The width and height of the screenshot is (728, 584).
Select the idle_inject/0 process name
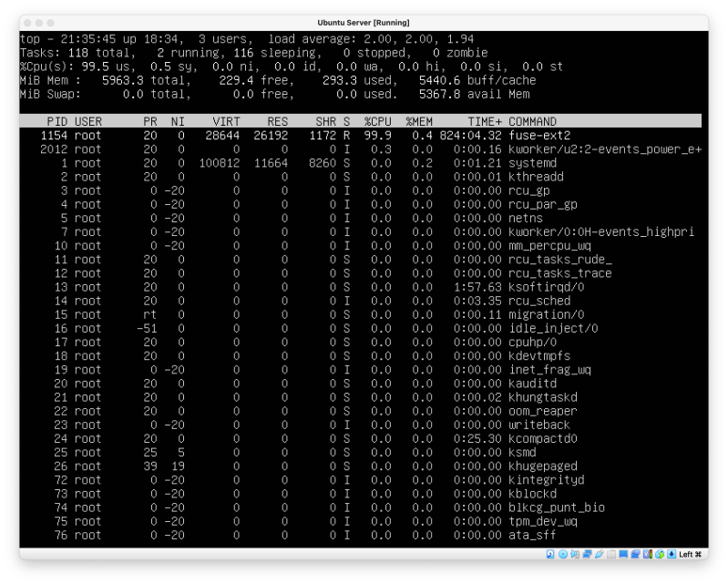click(553, 329)
